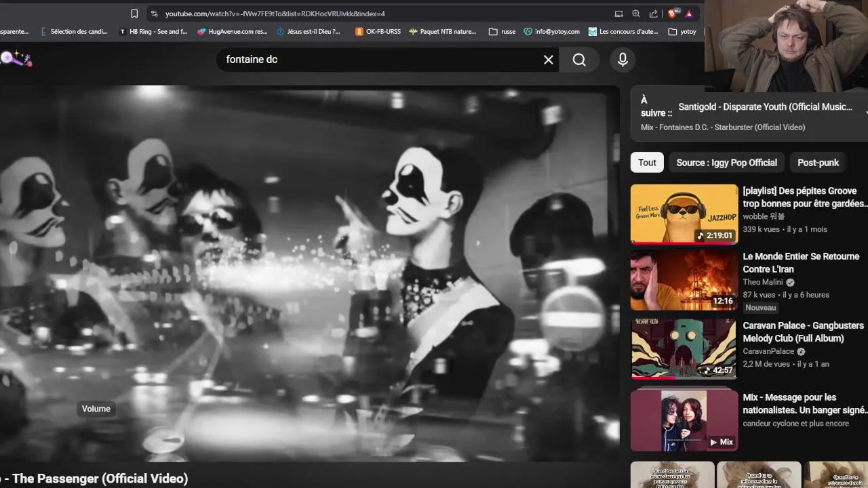Open the zoom magnifier icon in the address bar

pos(636,14)
